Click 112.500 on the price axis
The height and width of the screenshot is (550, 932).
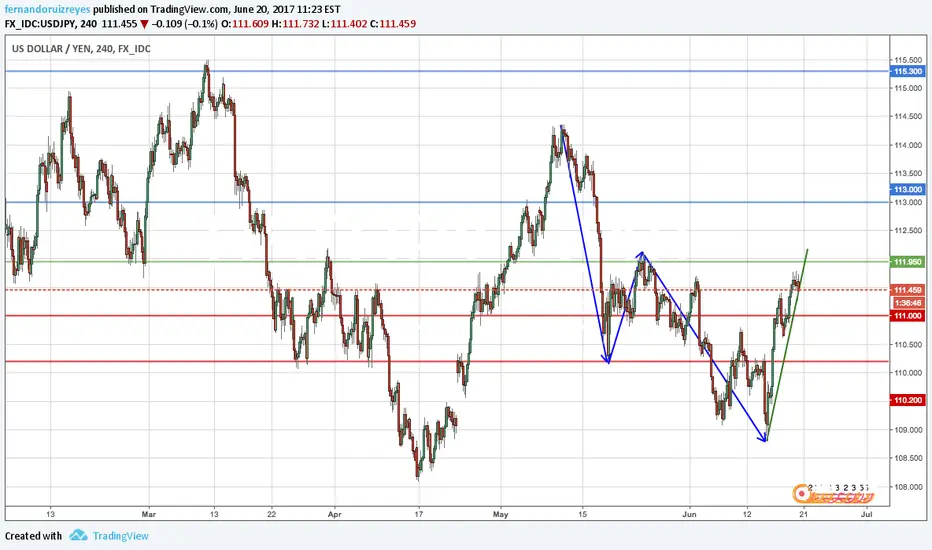(x=908, y=231)
